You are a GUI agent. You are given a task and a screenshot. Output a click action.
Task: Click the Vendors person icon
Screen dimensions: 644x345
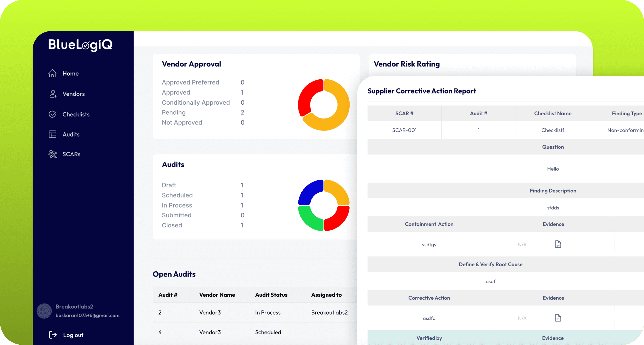(x=53, y=94)
